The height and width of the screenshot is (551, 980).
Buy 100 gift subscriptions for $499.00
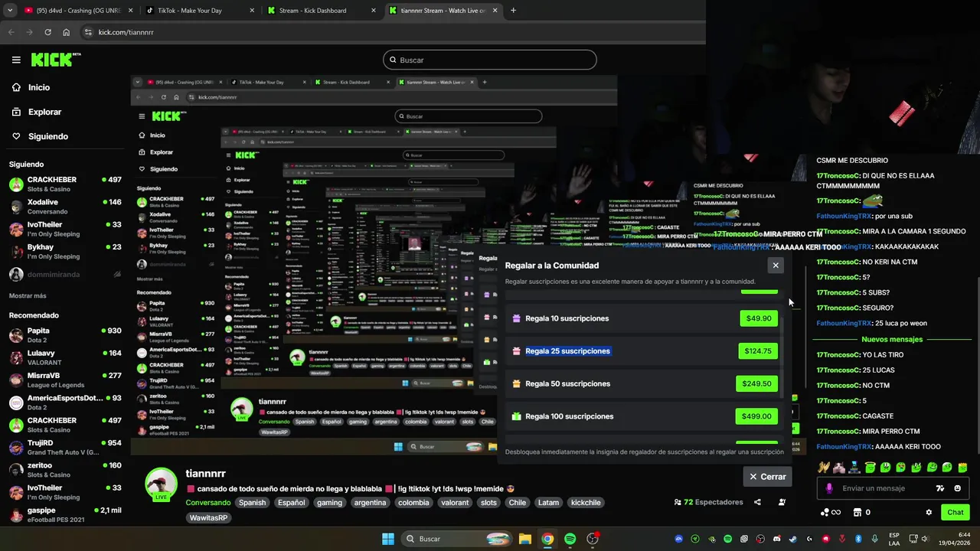click(757, 416)
